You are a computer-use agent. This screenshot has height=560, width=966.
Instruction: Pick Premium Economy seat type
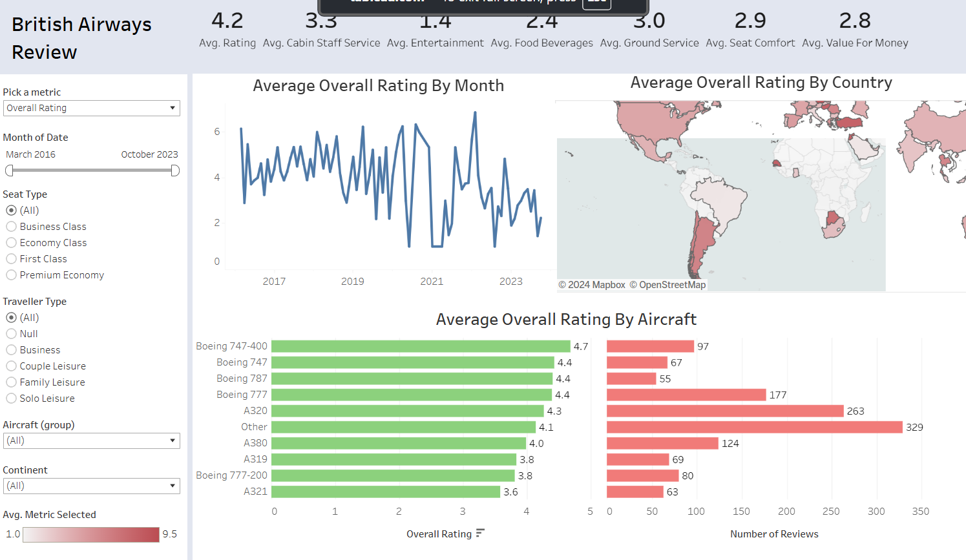pos(12,275)
